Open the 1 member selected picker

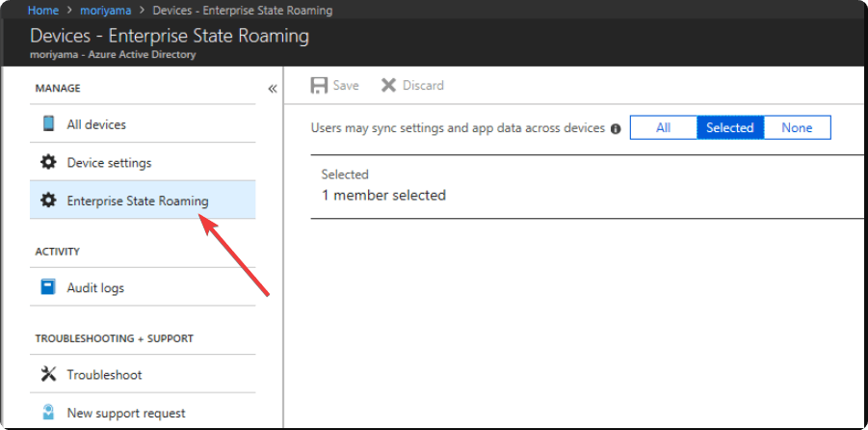(x=589, y=187)
